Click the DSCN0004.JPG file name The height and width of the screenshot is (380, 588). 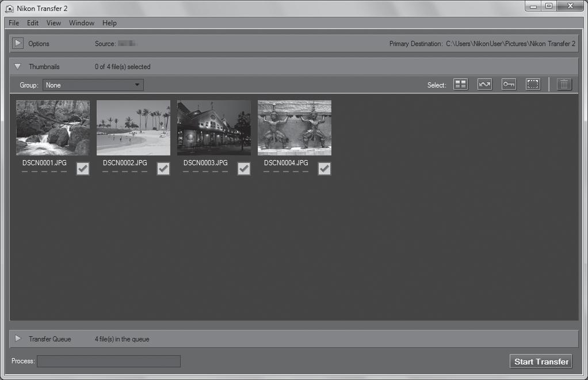pos(286,163)
